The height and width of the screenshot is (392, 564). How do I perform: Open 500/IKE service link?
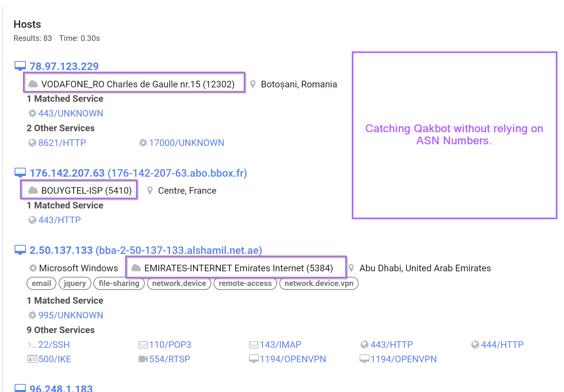coord(55,359)
